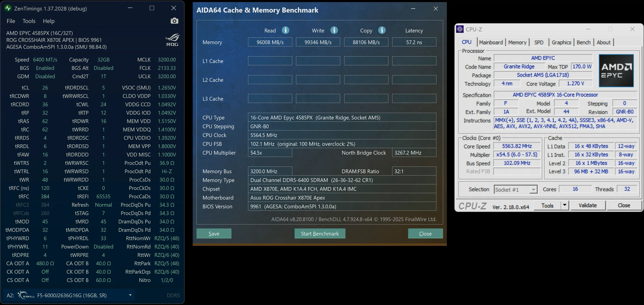Click the CA ODT A 480.0 Ω value
644x305 pixels.
tap(45, 263)
